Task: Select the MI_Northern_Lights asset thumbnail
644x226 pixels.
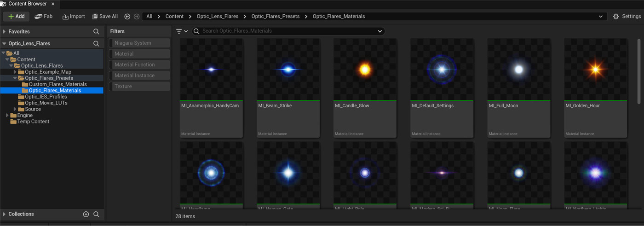Action: [596, 173]
